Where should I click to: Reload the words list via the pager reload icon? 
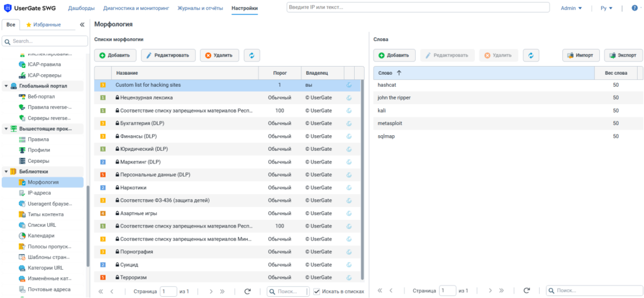pos(526,290)
